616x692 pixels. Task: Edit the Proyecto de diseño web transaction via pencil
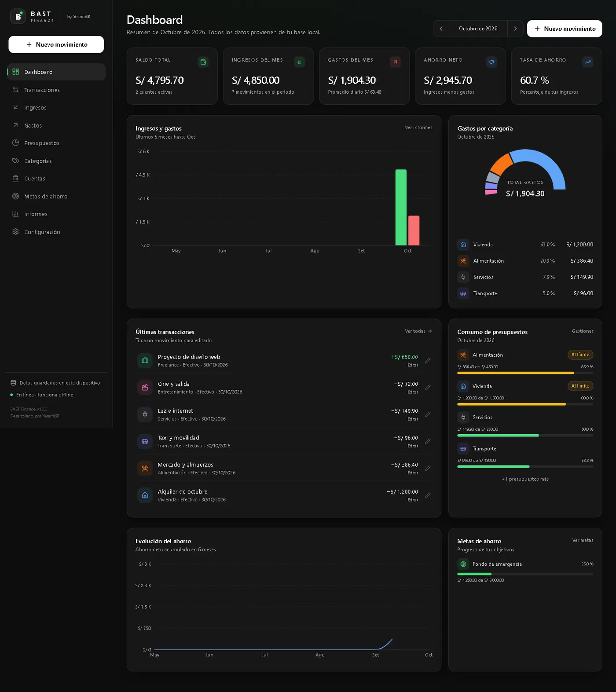coord(428,361)
